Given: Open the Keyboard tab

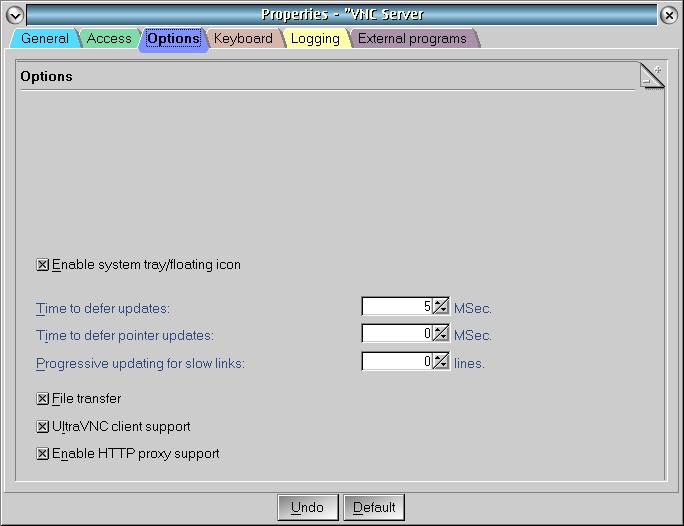Looking at the screenshot, I should (x=243, y=38).
